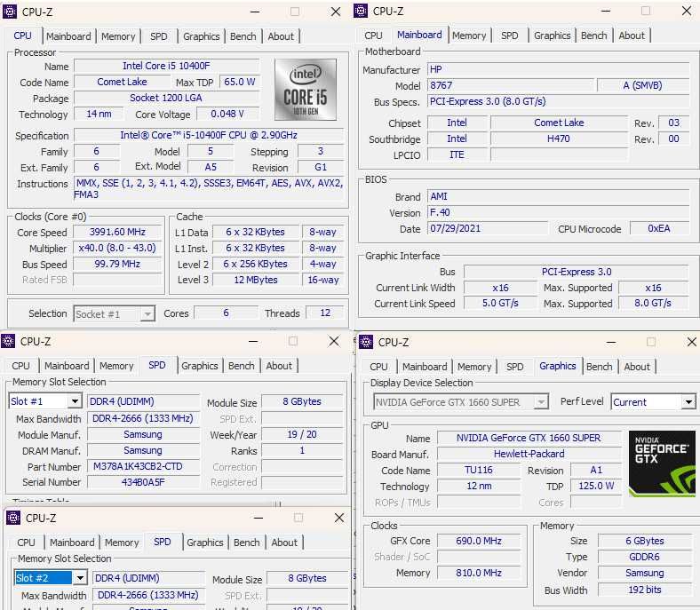Open Mainboard tab in Slot #2 SPD window
700x610 pixels.
pyautogui.click(x=72, y=543)
